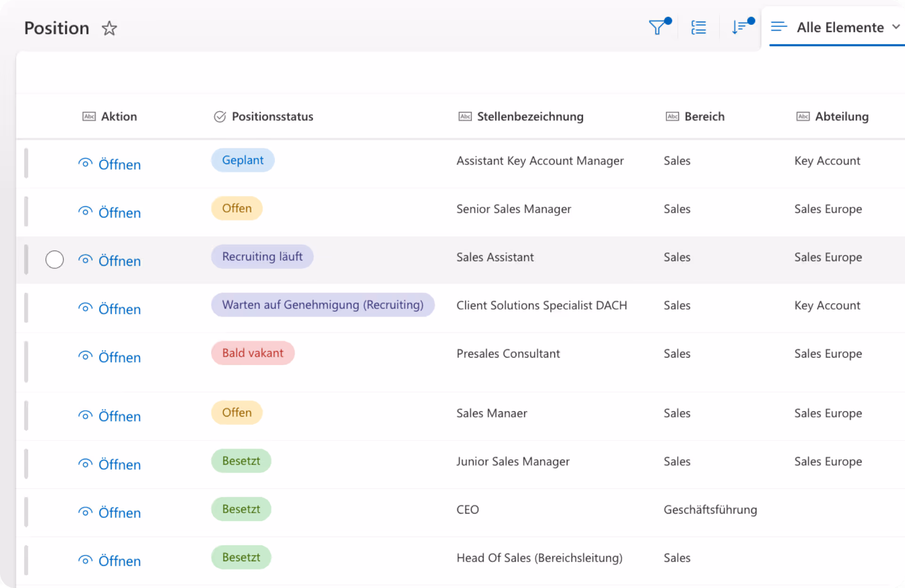The width and height of the screenshot is (905, 588).
Task: Click the Abc icon in Bereich header
Action: point(672,116)
